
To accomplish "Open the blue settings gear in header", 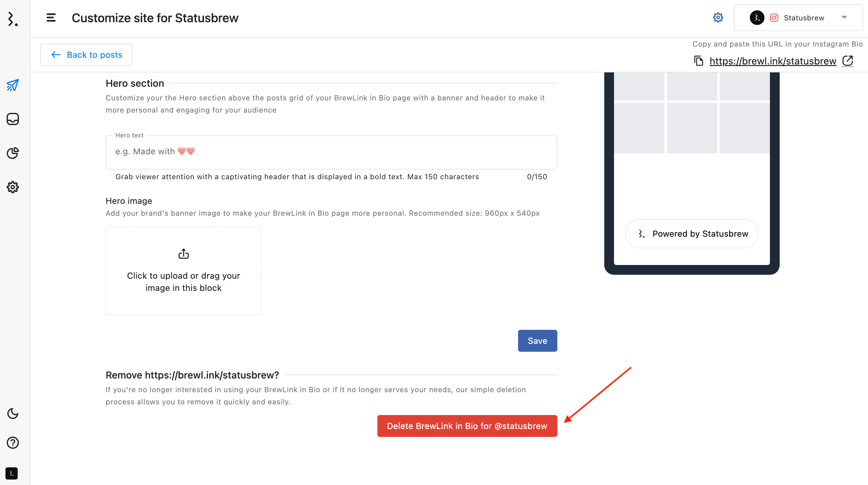I will tap(718, 18).
